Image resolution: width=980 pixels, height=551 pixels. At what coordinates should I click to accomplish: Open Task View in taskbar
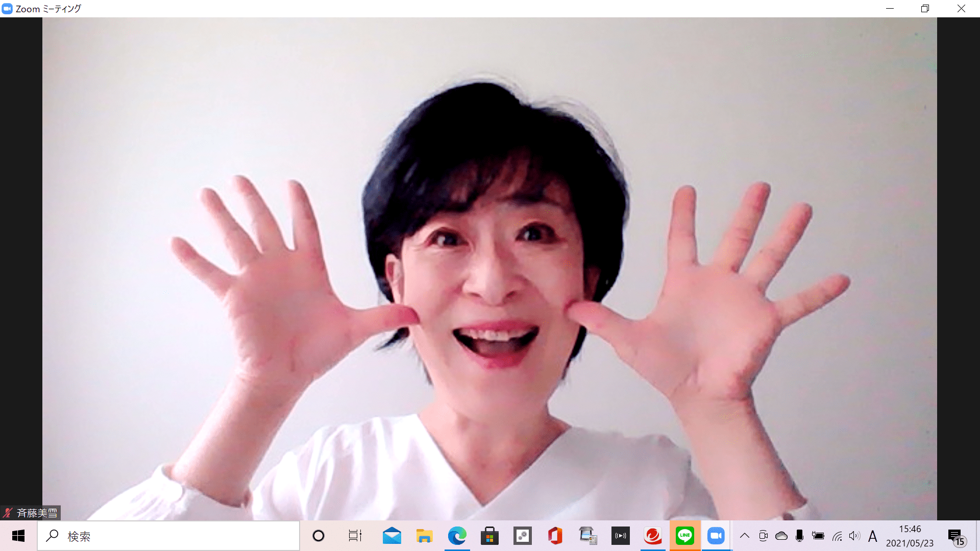355,536
